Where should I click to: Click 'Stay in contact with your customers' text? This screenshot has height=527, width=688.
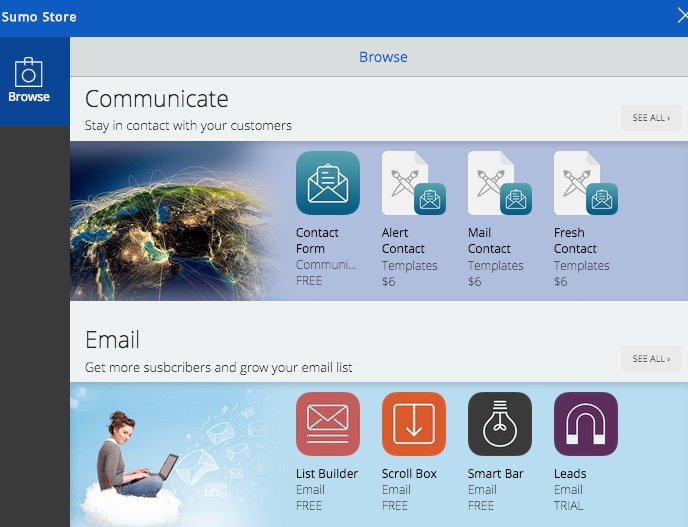[x=188, y=126]
